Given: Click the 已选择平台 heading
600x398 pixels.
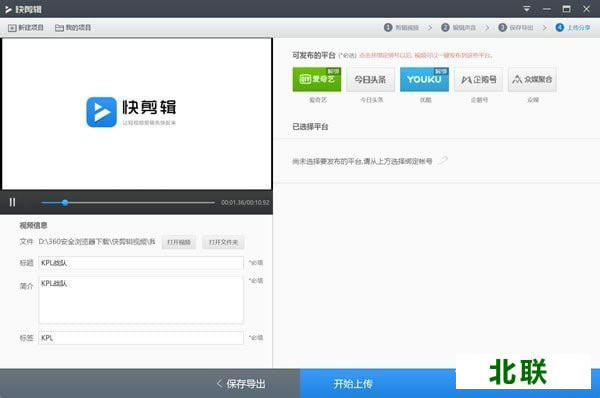Looking at the screenshot, I should (310, 127).
